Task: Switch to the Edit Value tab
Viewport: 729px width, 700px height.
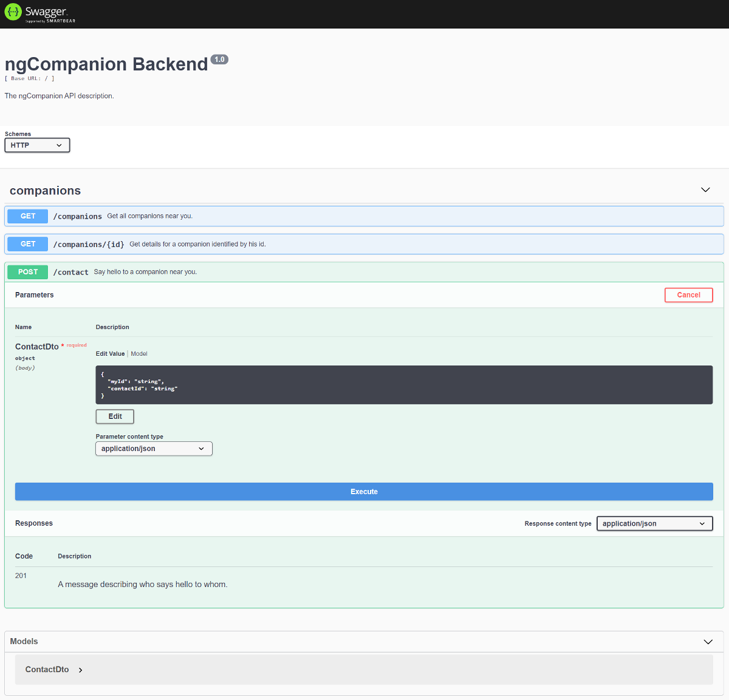Action: 110,354
